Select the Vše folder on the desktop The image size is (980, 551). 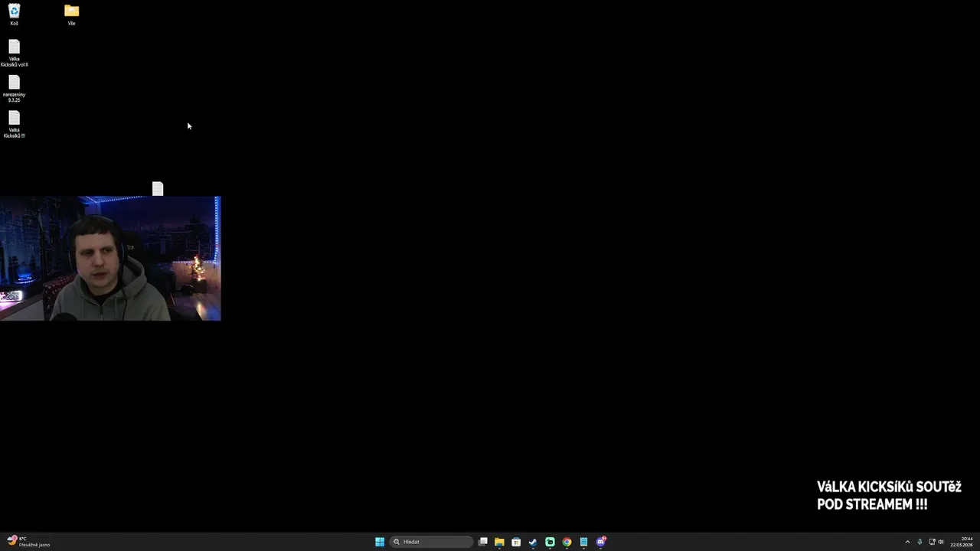tap(71, 14)
